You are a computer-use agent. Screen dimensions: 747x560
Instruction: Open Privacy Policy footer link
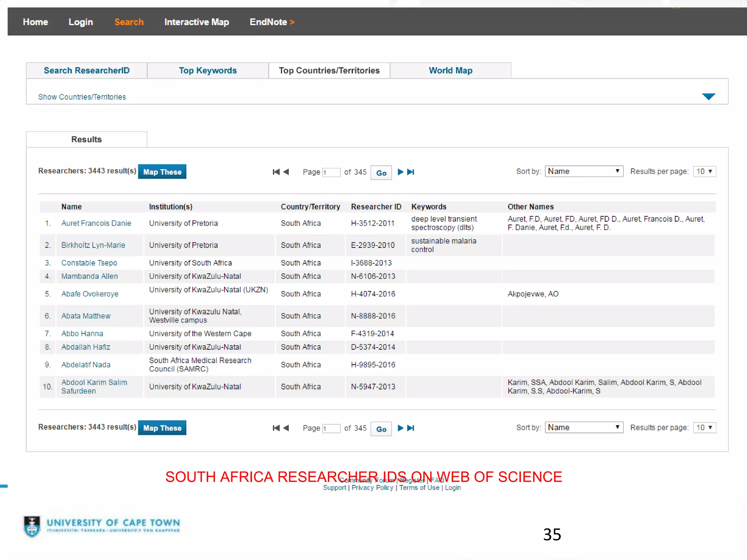coord(372,488)
